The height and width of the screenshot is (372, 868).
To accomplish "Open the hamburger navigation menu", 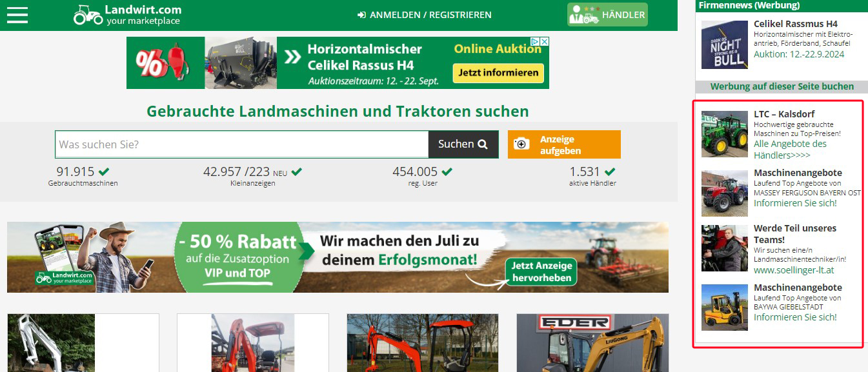I will click(x=17, y=14).
